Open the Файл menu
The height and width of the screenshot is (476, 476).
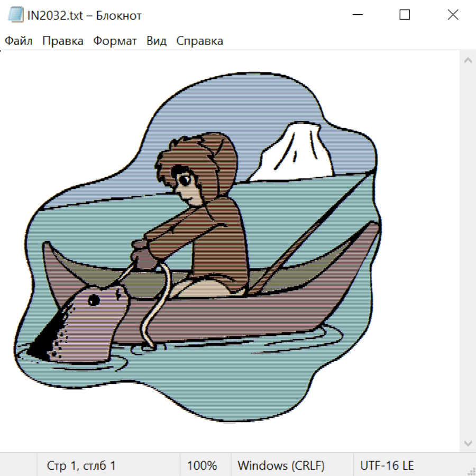(x=19, y=41)
